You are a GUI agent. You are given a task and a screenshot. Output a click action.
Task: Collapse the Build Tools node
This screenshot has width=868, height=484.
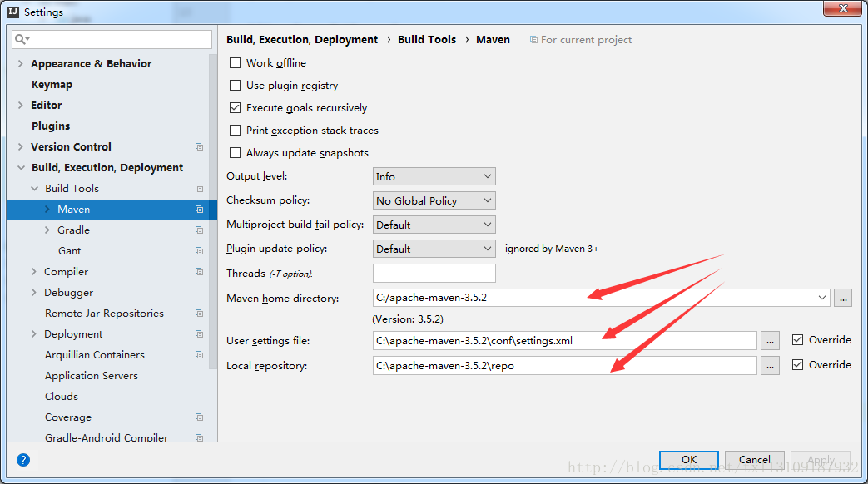34,189
